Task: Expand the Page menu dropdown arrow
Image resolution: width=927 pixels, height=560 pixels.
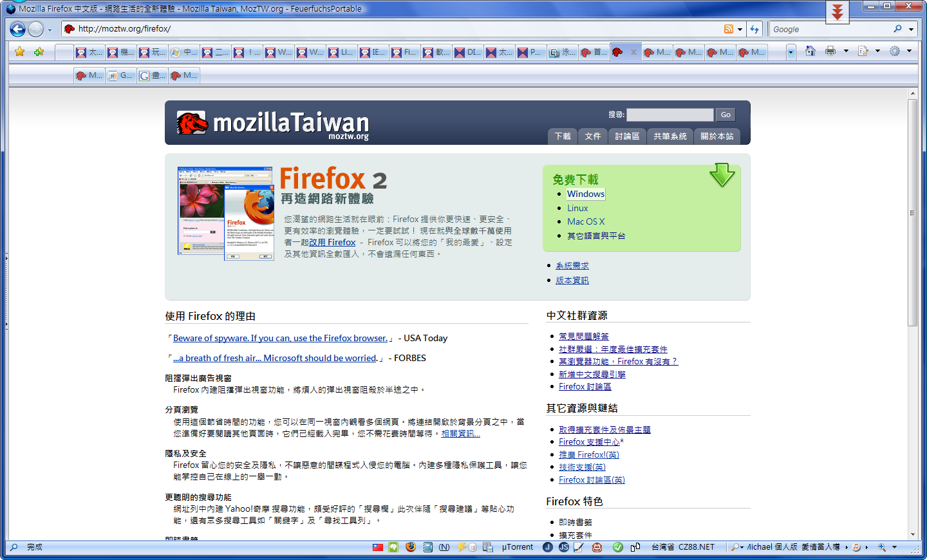Action: point(877,51)
